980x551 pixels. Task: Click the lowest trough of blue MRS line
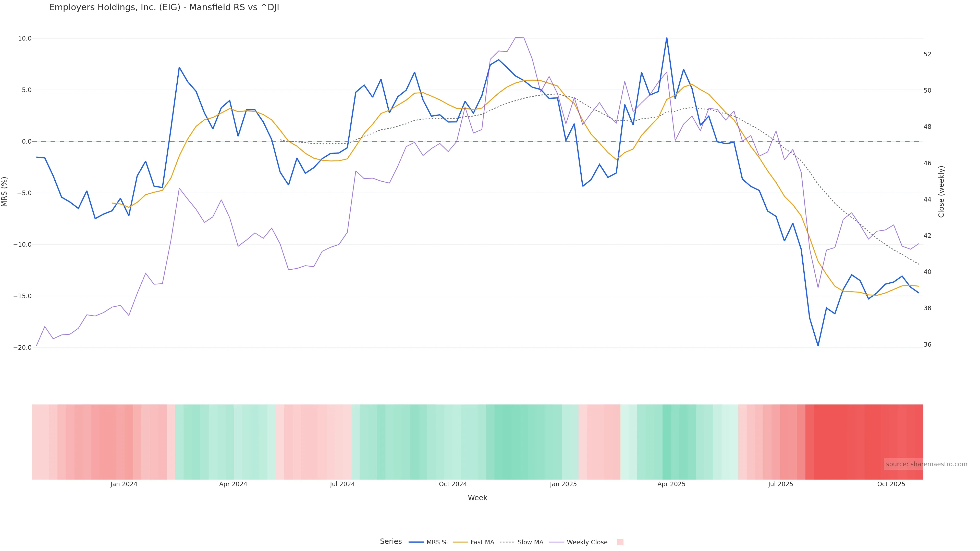[818, 345]
